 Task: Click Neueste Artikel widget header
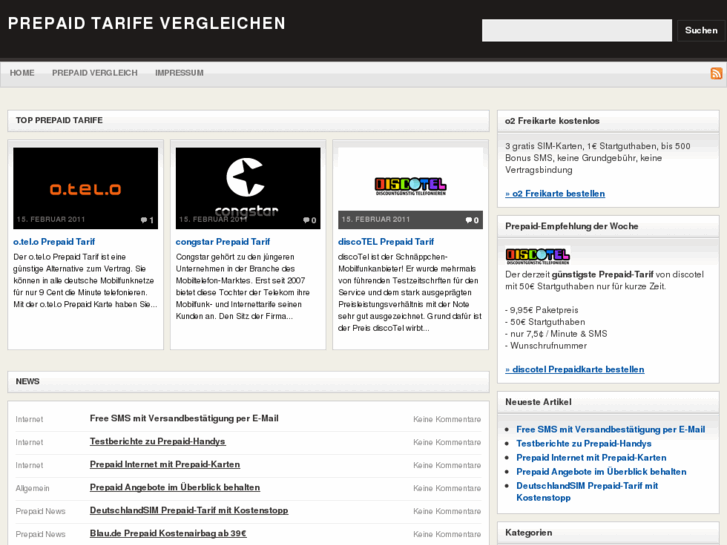(608, 402)
